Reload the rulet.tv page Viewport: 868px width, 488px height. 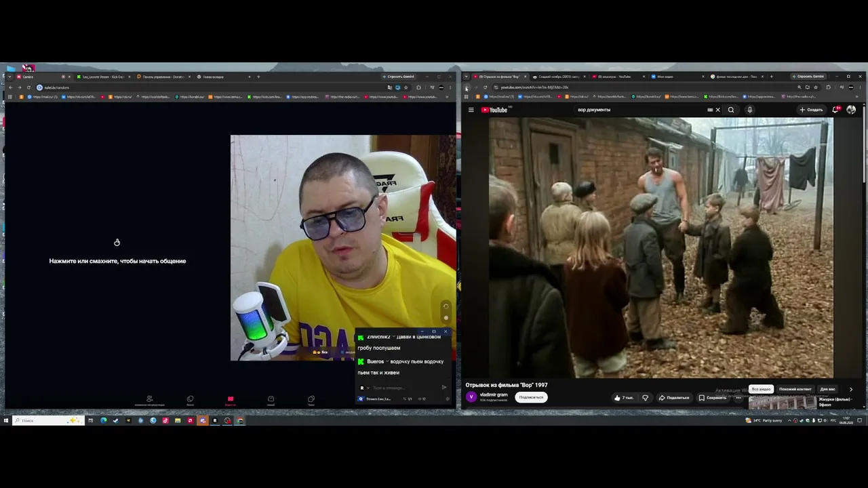pos(28,87)
